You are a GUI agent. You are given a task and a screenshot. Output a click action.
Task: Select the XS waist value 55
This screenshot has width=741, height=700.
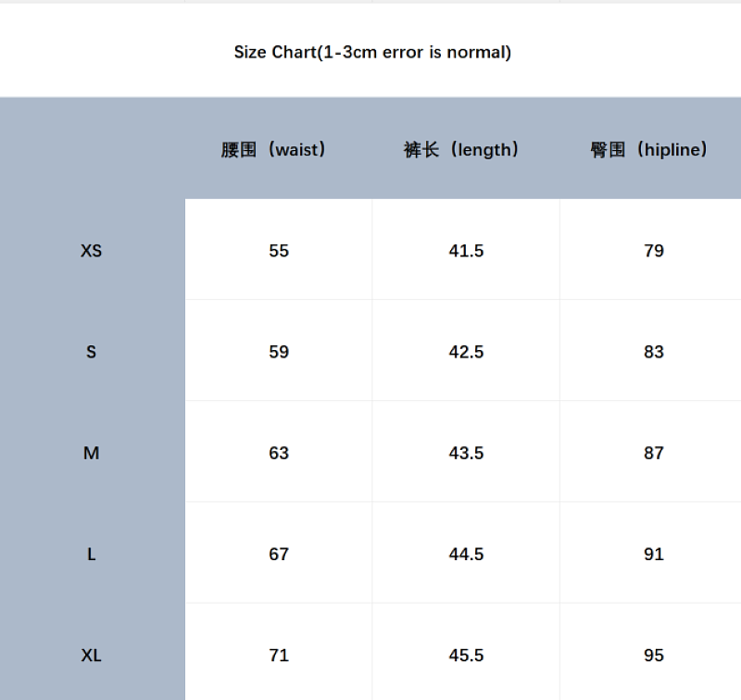coord(279,250)
